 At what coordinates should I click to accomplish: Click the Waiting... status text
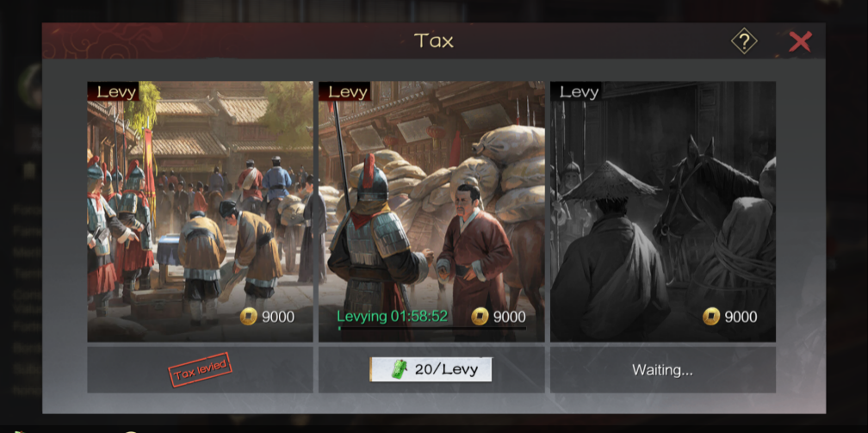[x=663, y=369]
